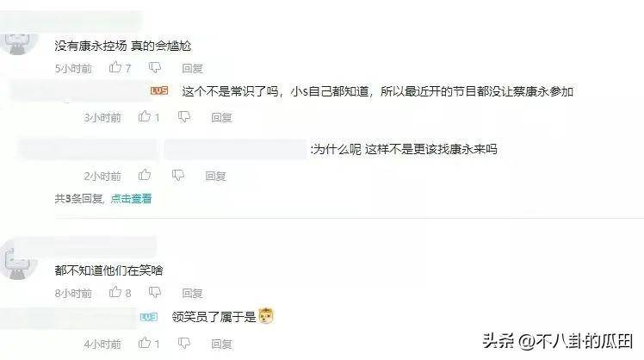Open avatar of 都不知道他们在笑啥 commenter
The height and width of the screenshot is (360, 644).
(18, 260)
